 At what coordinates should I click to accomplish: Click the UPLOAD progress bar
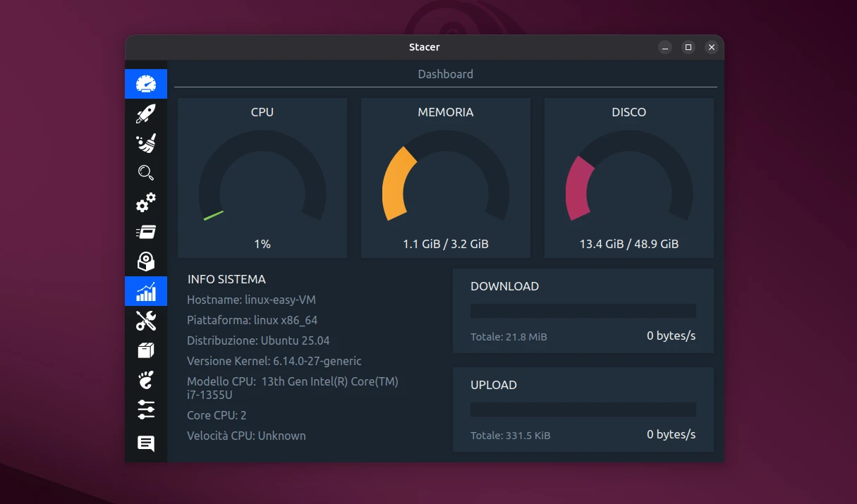[583, 409]
